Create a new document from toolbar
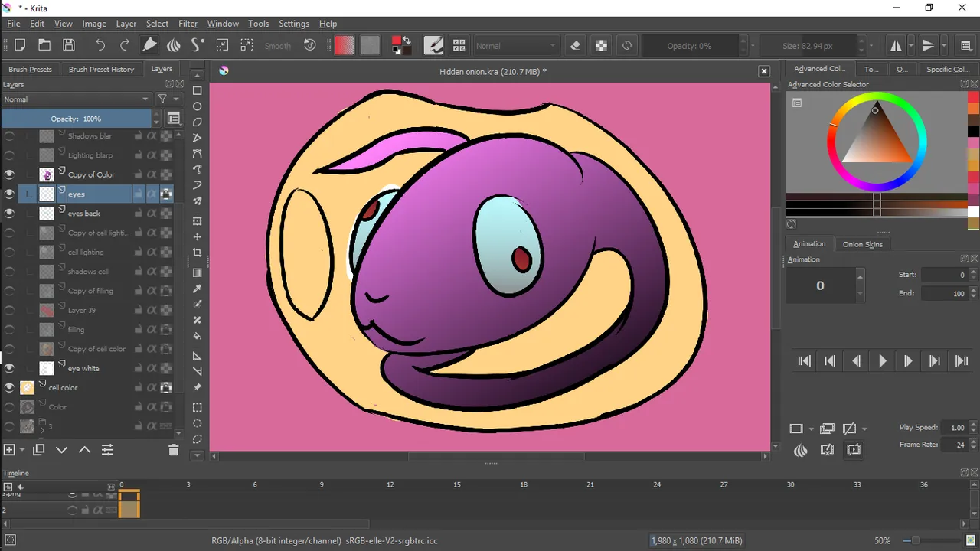The width and height of the screenshot is (980, 551). pos(20,45)
